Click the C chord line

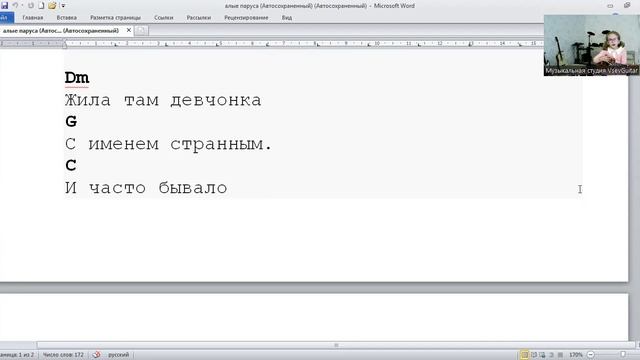[71, 165]
